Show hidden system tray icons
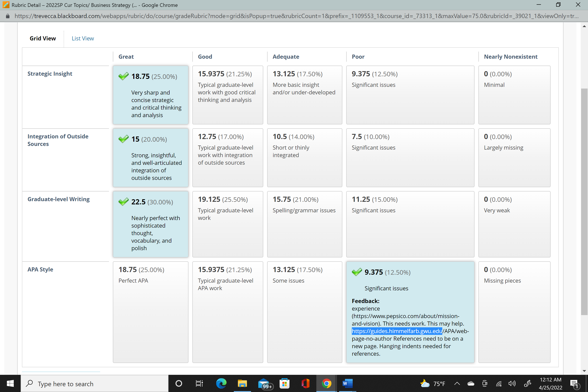The image size is (588, 392). [x=457, y=383]
